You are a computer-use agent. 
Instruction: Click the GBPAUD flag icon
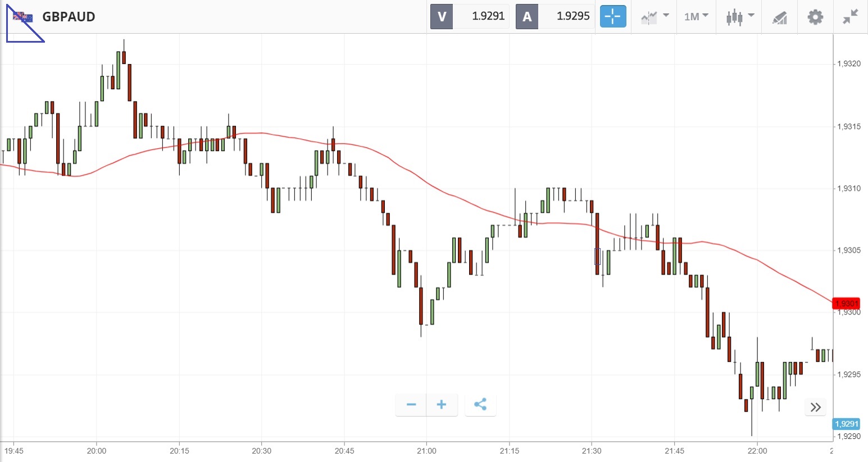(23, 17)
